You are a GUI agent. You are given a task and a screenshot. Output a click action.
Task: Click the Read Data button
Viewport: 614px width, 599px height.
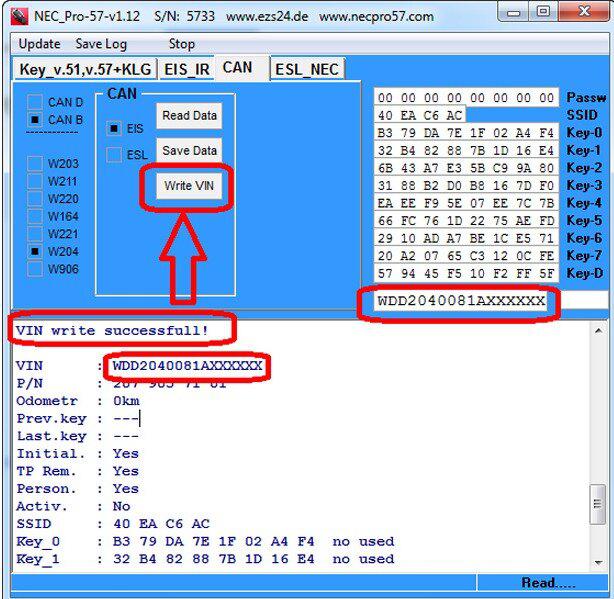pos(189,115)
